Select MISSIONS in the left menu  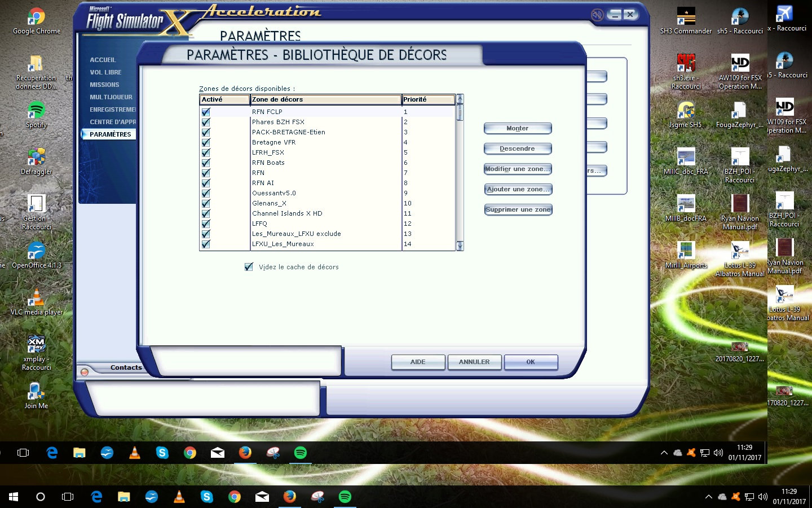click(x=104, y=85)
